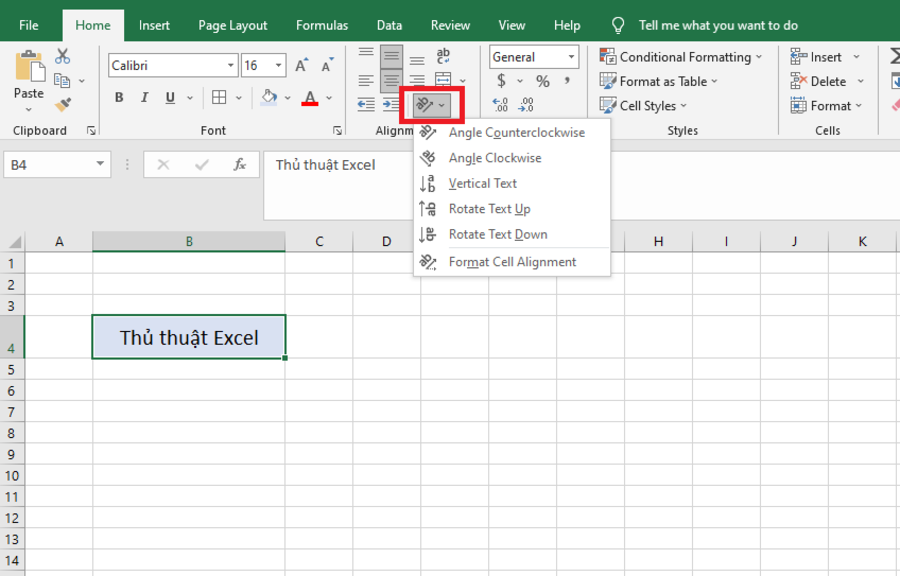900x576 pixels.
Task: Open Cell Styles menu
Action: click(x=643, y=106)
